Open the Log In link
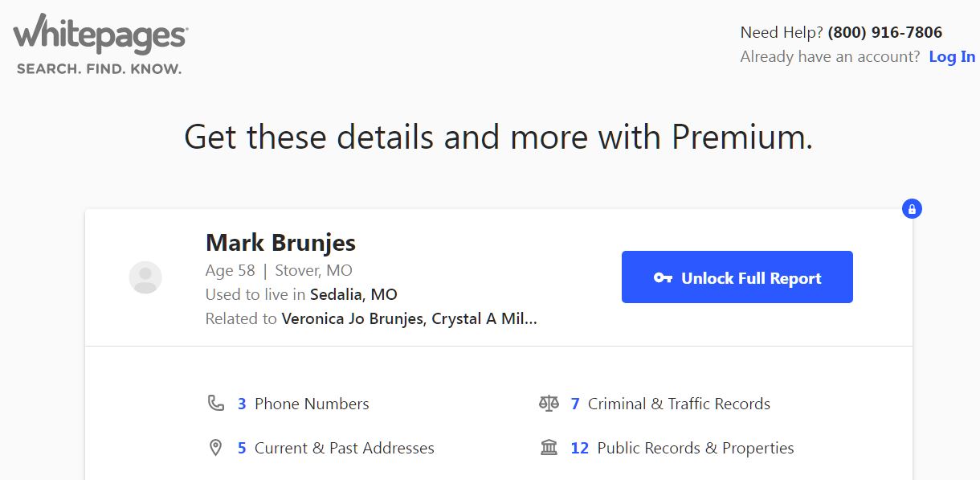 tap(952, 57)
